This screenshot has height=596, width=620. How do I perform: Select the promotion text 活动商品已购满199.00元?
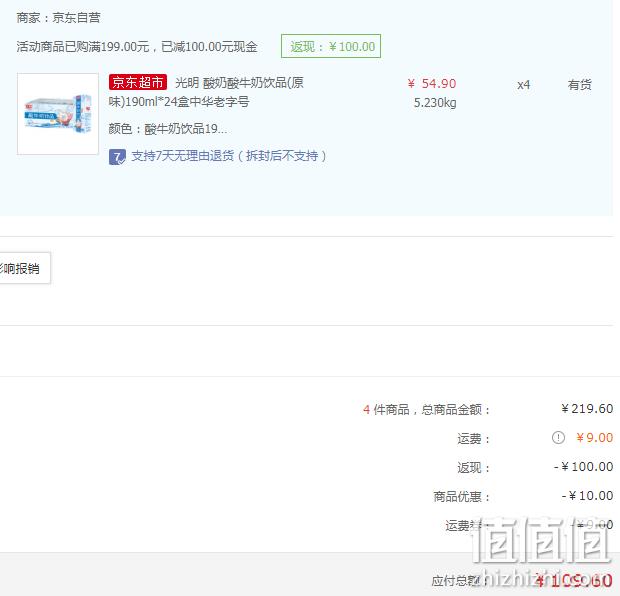(83, 47)
